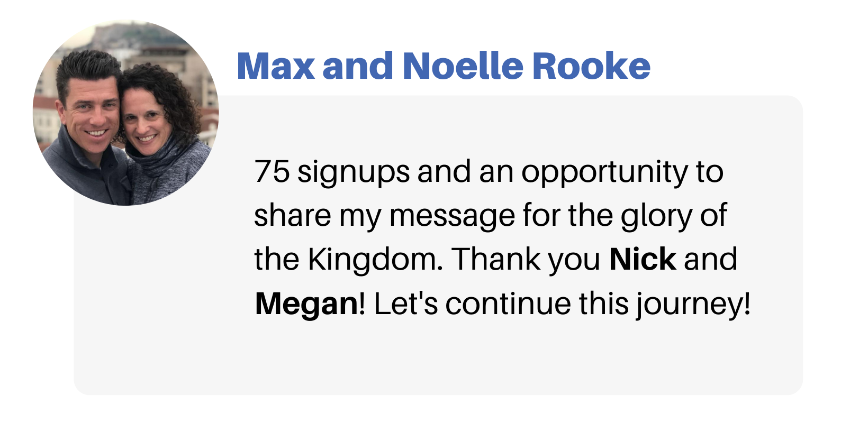
Task: Click the number "75" in the testimonial
Action: 272,172
